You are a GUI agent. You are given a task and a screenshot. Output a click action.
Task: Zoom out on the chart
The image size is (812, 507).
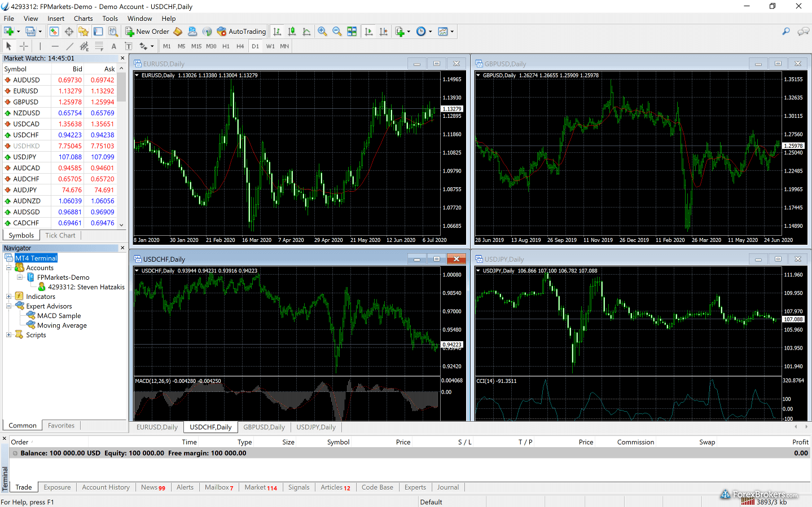[337, 32]
